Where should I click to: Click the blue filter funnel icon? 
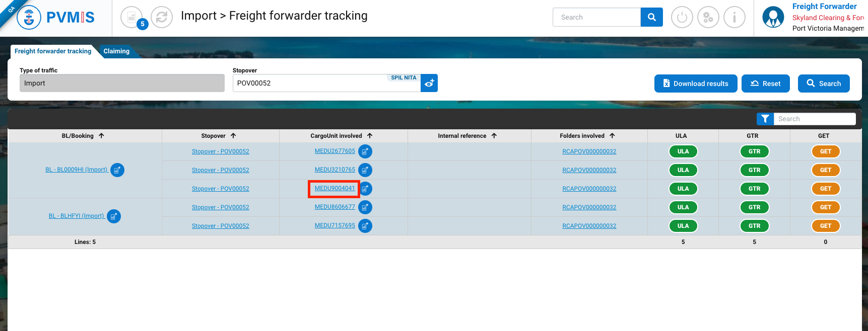765,119
